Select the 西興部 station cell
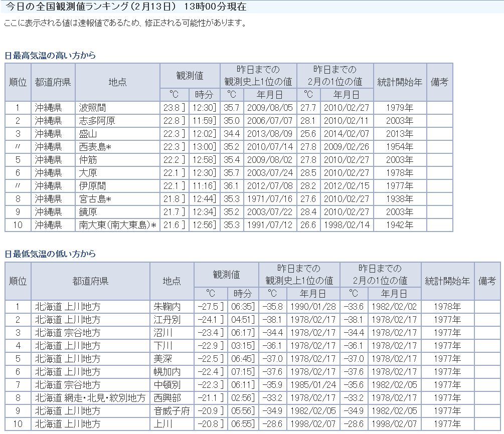This screenshot has width=504, height=434. pos(172,398)
